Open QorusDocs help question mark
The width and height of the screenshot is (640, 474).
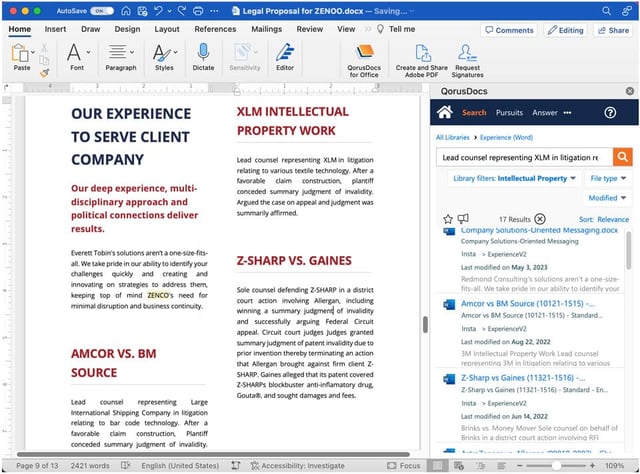pyautogui.click(x=610, y=113)
